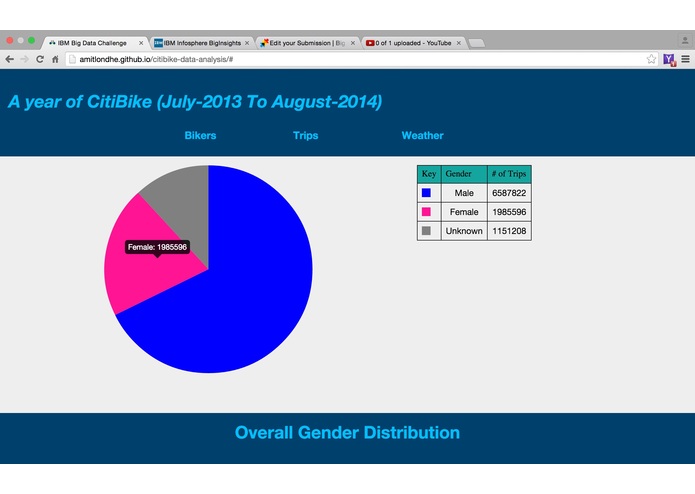Click the Male table cell

[x=464, y=193]
